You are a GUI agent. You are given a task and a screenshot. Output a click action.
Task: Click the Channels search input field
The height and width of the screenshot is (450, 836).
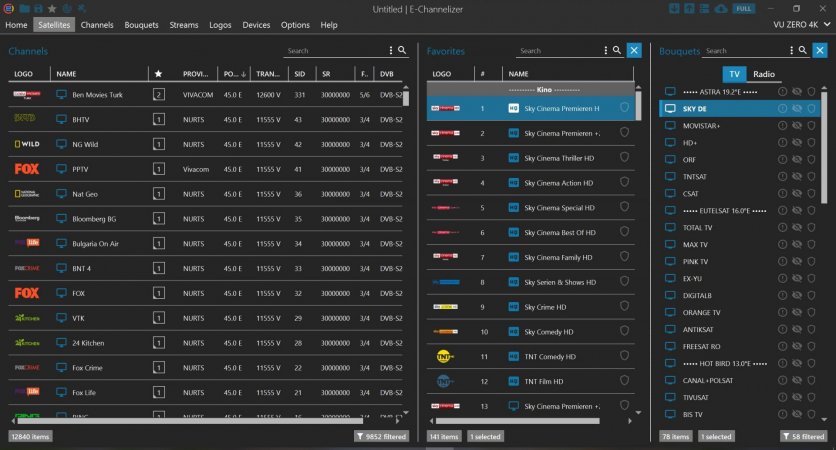[336, 51]
